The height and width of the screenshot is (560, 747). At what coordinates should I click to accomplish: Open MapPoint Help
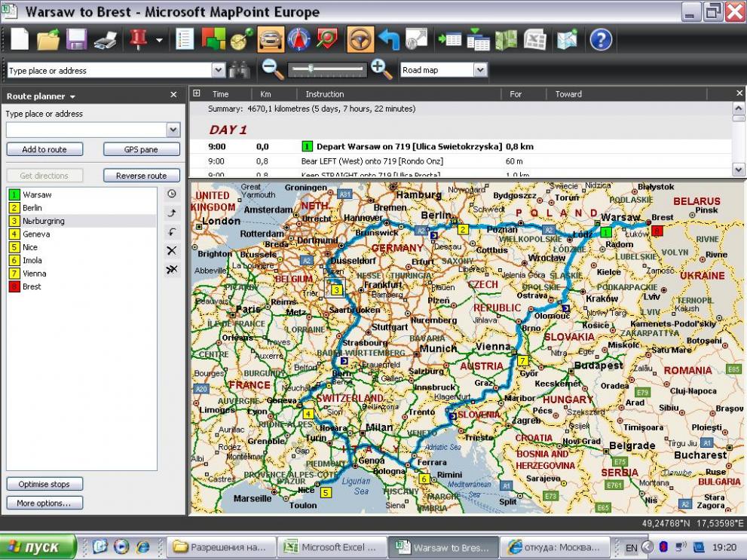pyautogui.click(x=601, y=39)
